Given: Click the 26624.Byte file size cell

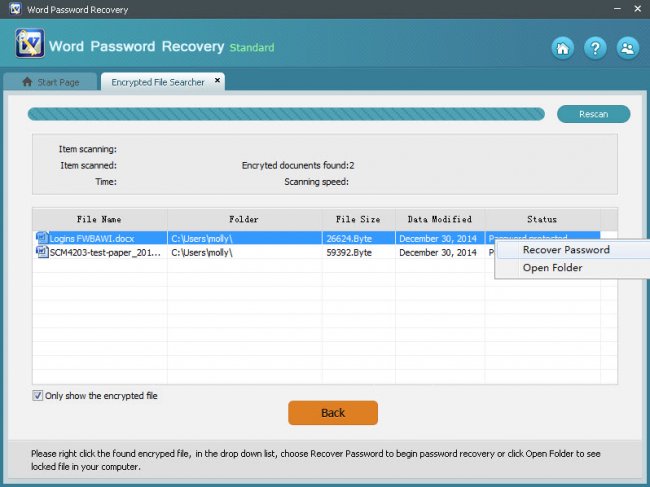Looking at the screenshot, I should point(349,238).
